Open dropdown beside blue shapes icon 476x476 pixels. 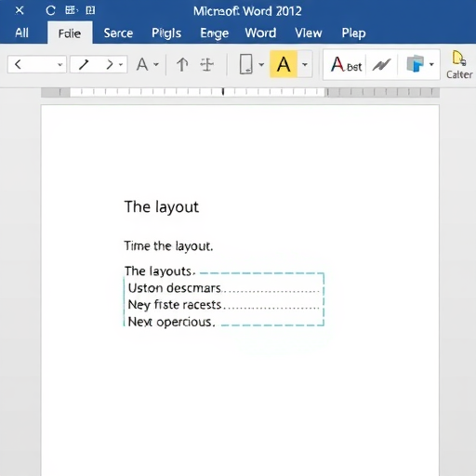(431, 64)
